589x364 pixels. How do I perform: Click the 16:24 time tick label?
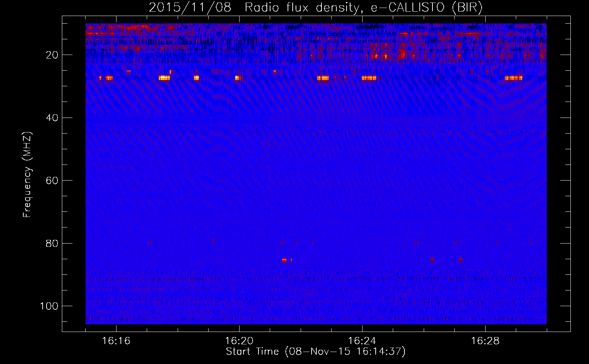coord(362,341)
